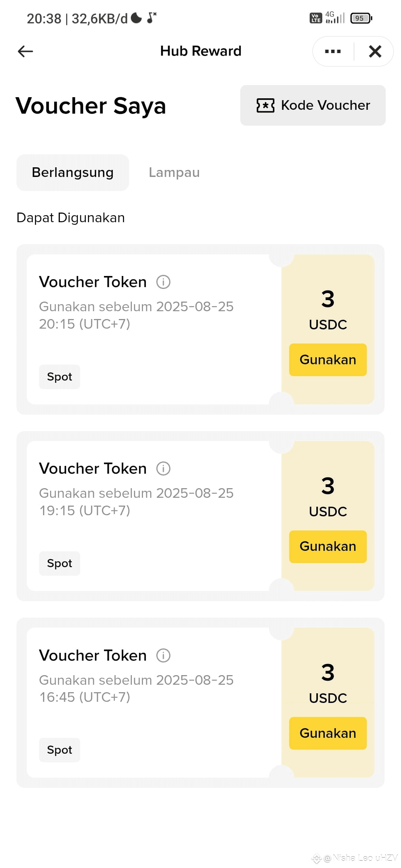The height and width of the screenshot is (868, 401).
Task: Tap the 3 USDC amount on third voucher
Action: (328, 683)
